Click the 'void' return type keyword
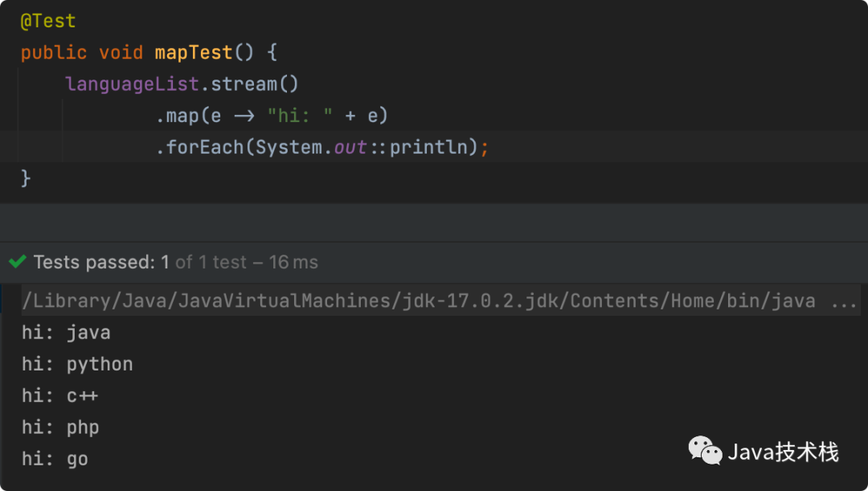The width and height of the screenshot is (868, 491). tap(121, 52)
